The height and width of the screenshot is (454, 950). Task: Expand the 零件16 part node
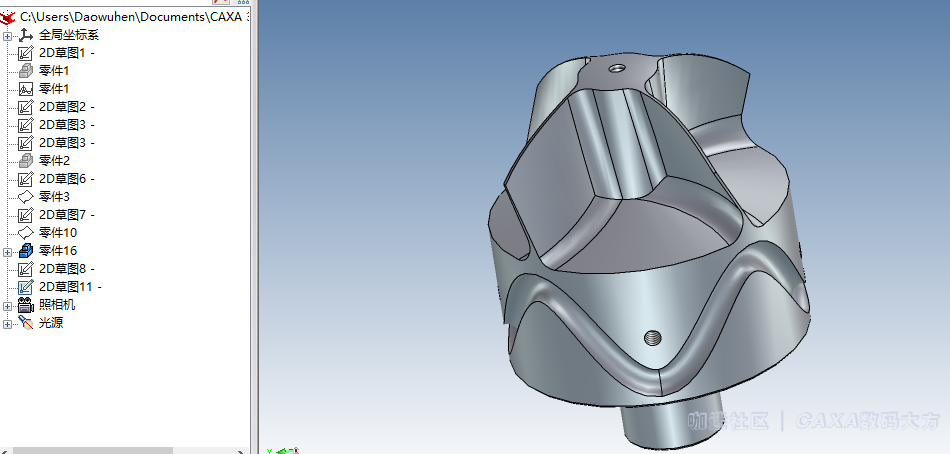8,251
